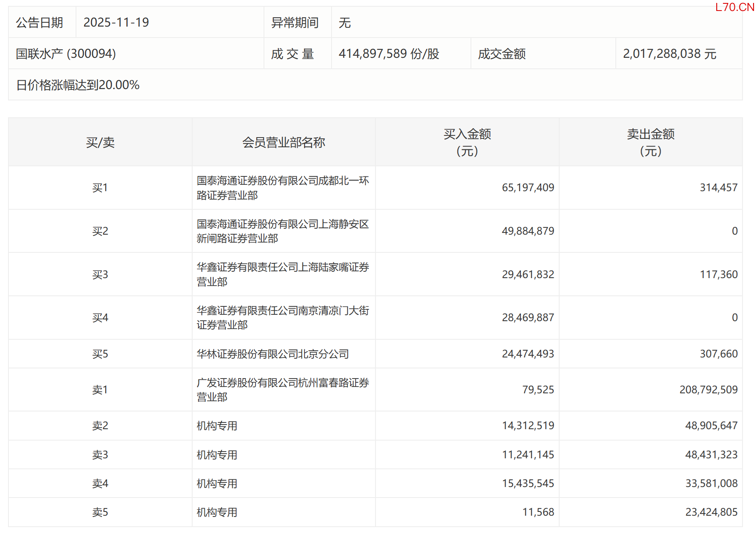Click the 买/卖 column header

pos(100,142)
